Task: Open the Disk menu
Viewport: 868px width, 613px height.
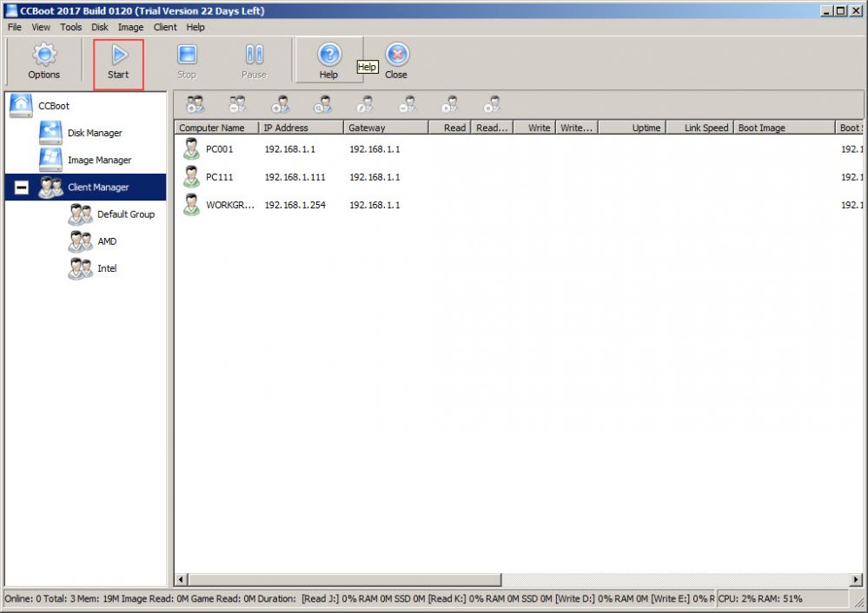Action: (x=100, y=27)
